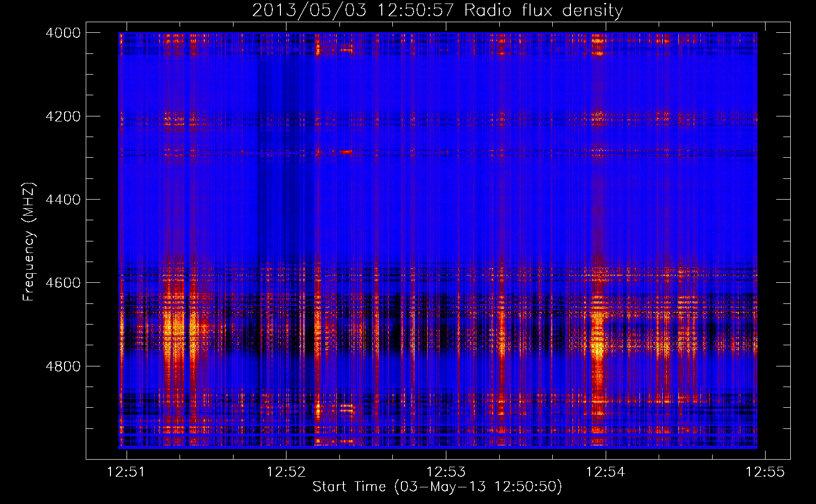Select the 4400 frequency tick label

tap(63, 200)
